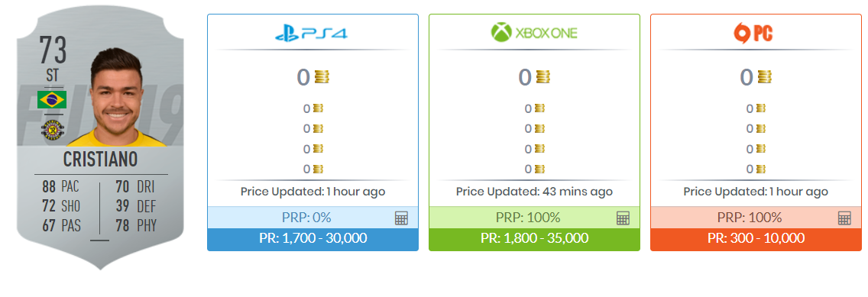The width and height of the screenshot is (868, 297).
Task: Click the Brazil flag on the card
Action: pyautogui.click(x=52, y=99)
